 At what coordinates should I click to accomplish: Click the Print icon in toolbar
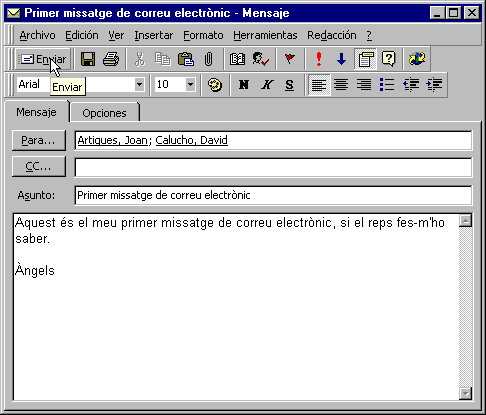click(111, 59)
